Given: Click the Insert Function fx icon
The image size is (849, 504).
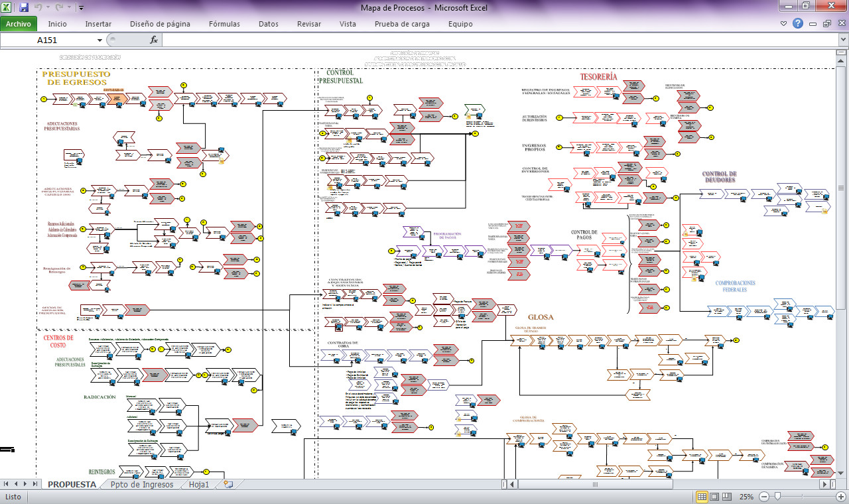Looking at the screenshot, I should click(x=154, y=40).
